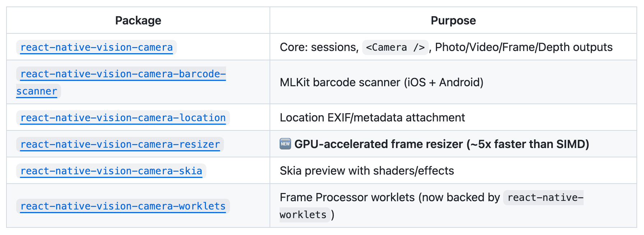Click the "(~5x faster than SIMD)" text
This screenshot has width=644, height=235.
click(x=528, y=144)
